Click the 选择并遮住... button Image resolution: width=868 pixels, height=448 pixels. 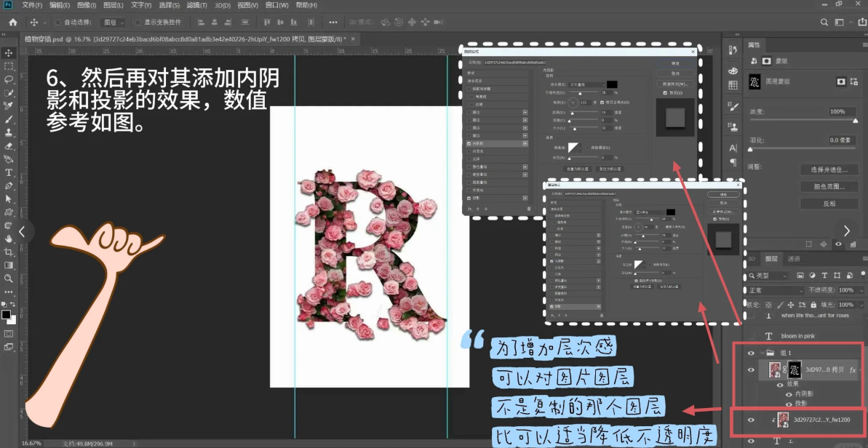pyautogui.click(x=829, y=169)
